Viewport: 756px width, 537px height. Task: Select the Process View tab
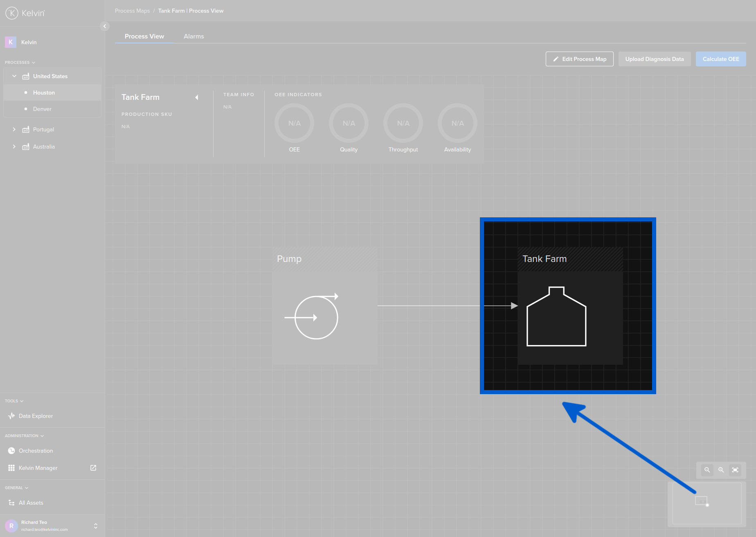coord(144,36)
